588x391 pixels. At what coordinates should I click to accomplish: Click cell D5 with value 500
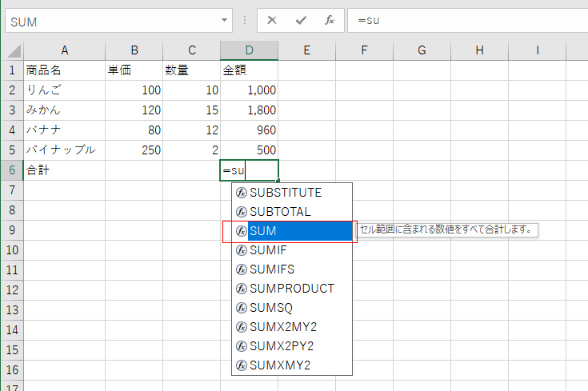coord(250,150)
